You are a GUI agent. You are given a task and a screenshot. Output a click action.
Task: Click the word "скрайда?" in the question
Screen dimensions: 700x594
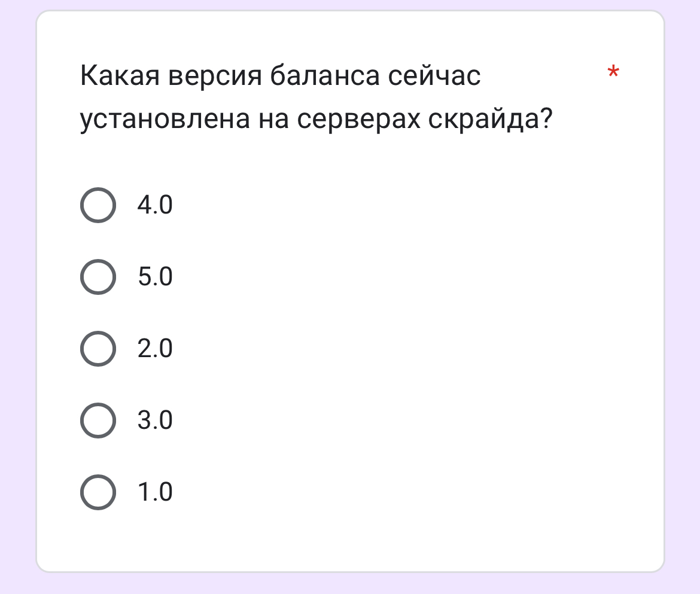pyautogui.click(x=490, y=121)
